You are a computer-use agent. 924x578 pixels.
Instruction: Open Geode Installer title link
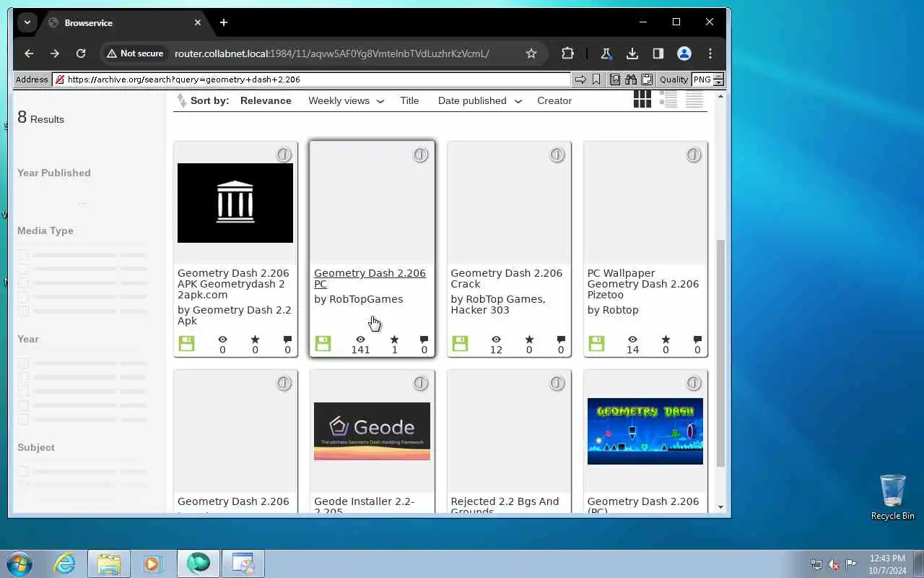tap(364, 506)
